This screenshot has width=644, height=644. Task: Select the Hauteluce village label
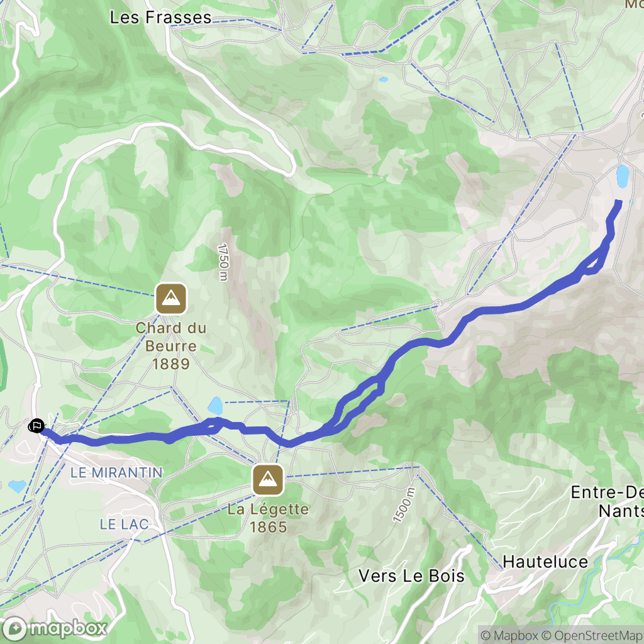(x=545, y=562)
